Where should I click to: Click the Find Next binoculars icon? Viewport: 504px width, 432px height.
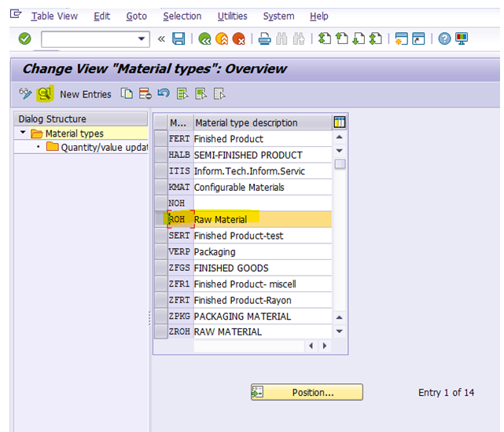tap(299, 38)
